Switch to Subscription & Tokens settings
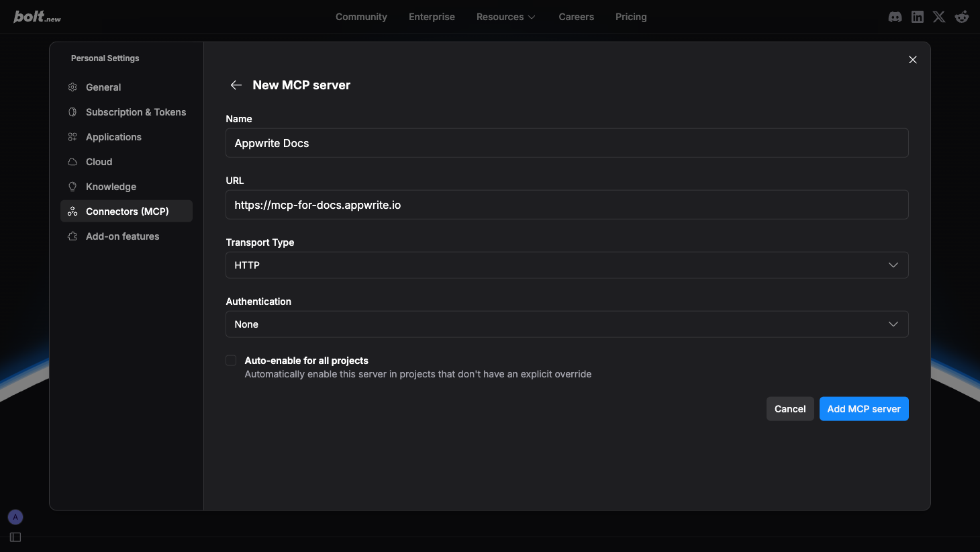Viewport: 980px width, 552px height. (x=136, y=112)
